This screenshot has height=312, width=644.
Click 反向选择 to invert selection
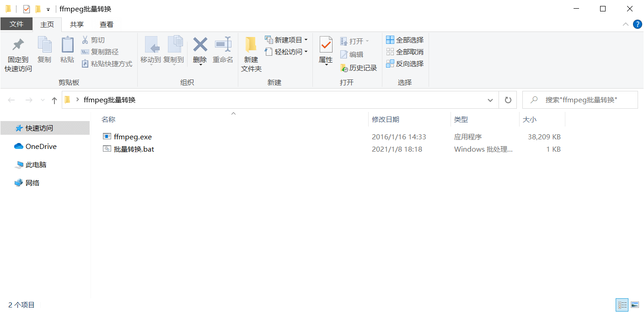coord(405,64)
